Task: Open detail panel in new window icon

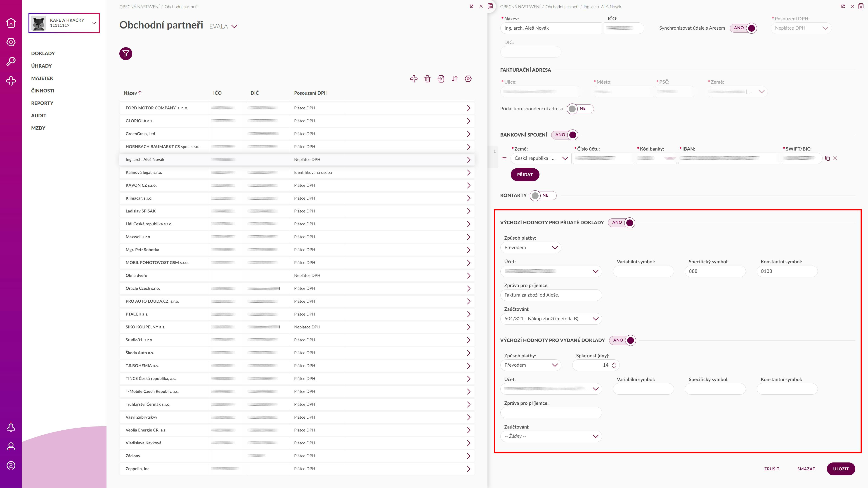Action: coord(843,6)
